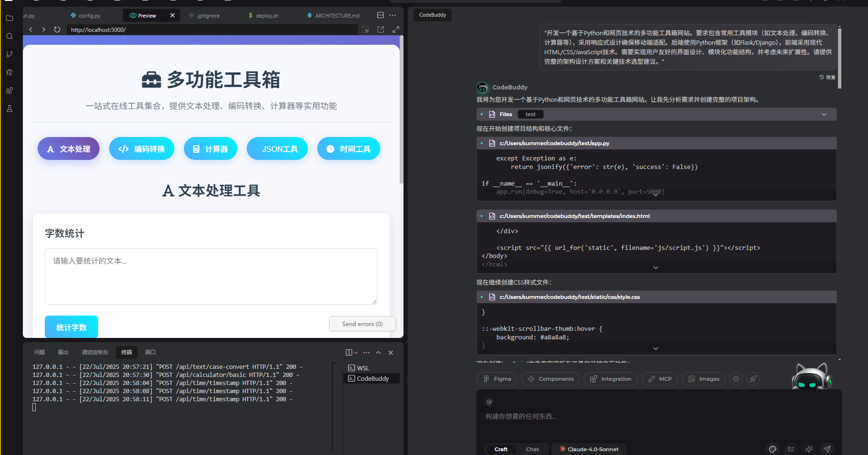
Task: Open the Claude-4.0-Sonnet model selector
Action: 589,449
